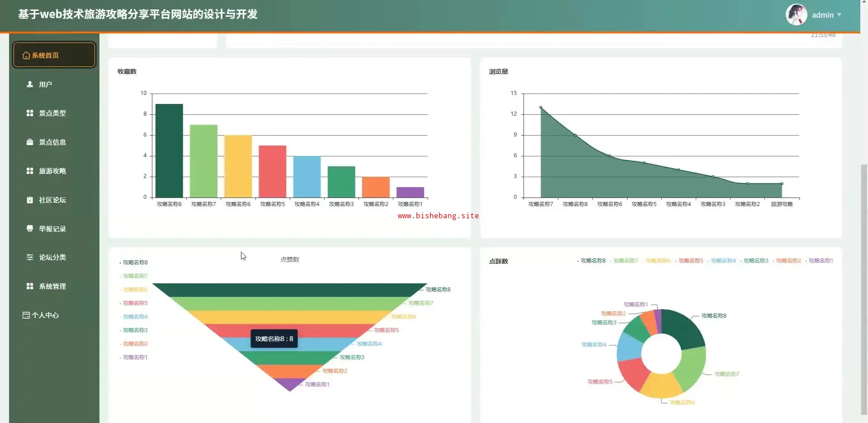Click the light green 攻略名称7 funnel segment
Screen dimensions: 868x423
pyautogui.click(x=289, y=303)
